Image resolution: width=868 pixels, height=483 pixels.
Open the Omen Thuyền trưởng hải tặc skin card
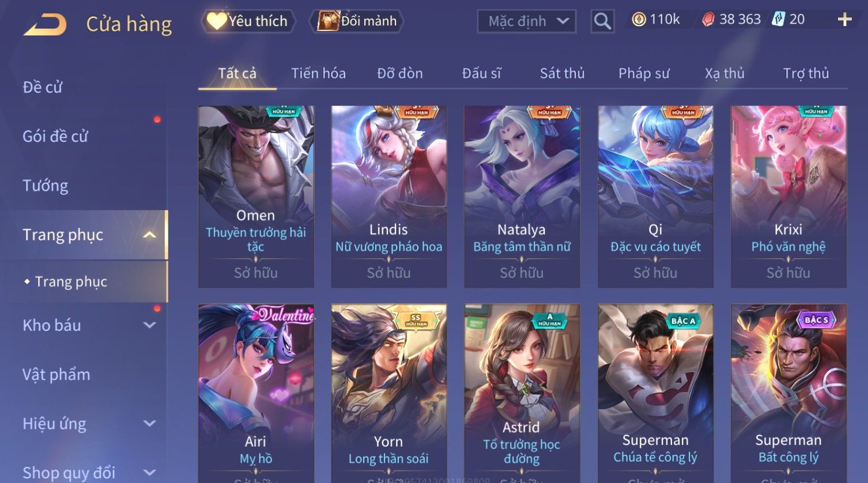point(256,197)
